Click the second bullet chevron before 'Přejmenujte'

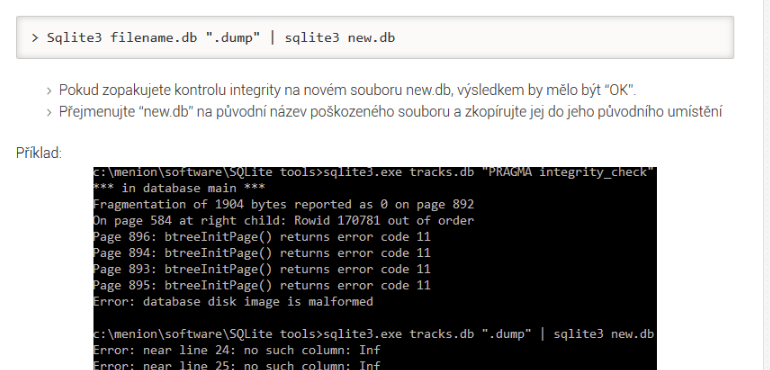tap(49, 113)
